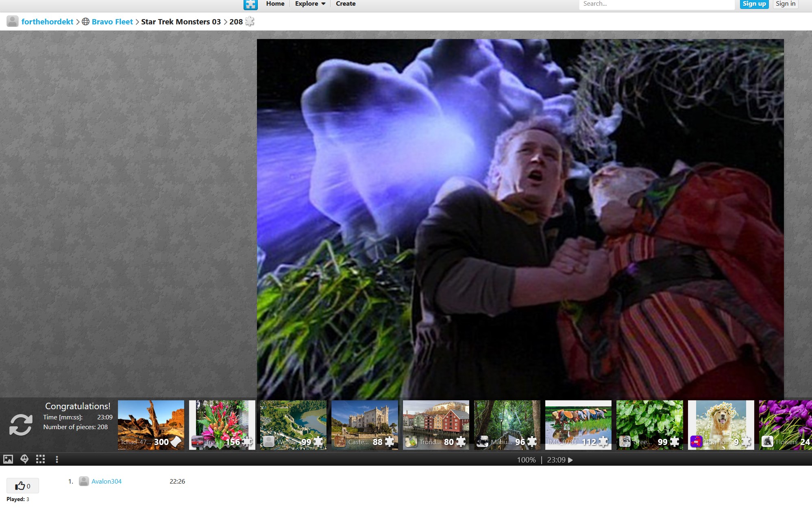
Task: Open the Caste... 88-piece castle puzzle
Action: tap(364, 425)
